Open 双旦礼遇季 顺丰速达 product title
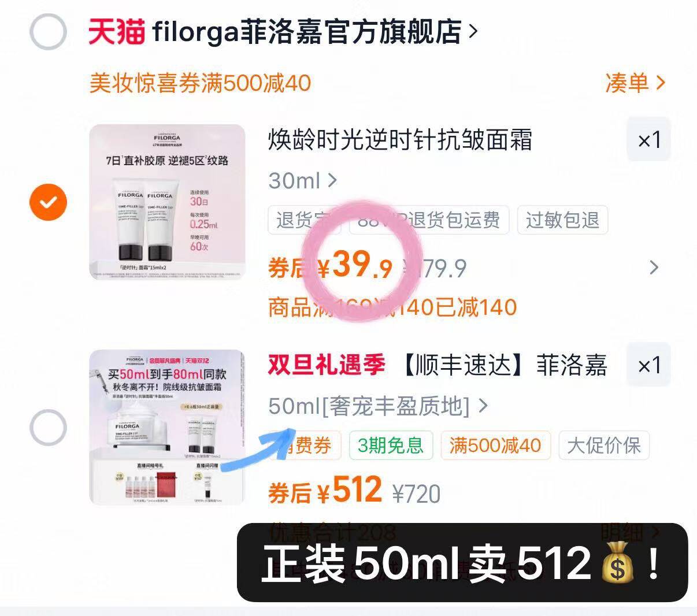Screen dimensions: 697x616 point(438,365)
